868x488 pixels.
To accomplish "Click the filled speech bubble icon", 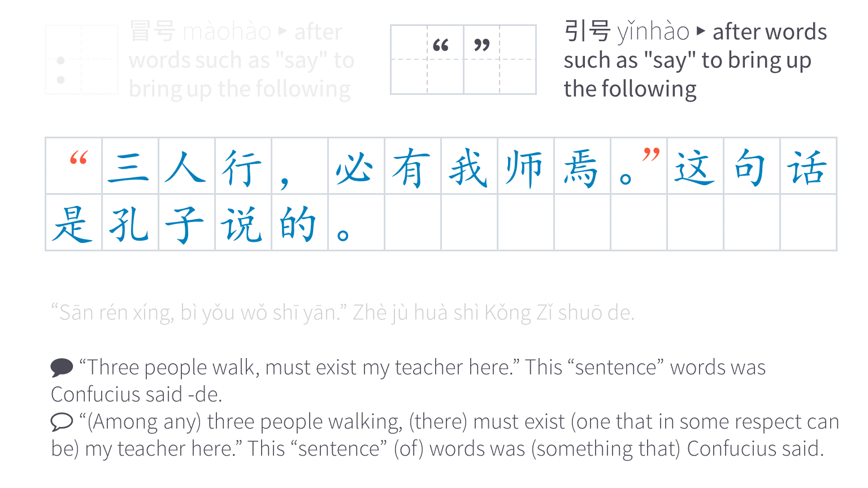I will click(62, 368).
